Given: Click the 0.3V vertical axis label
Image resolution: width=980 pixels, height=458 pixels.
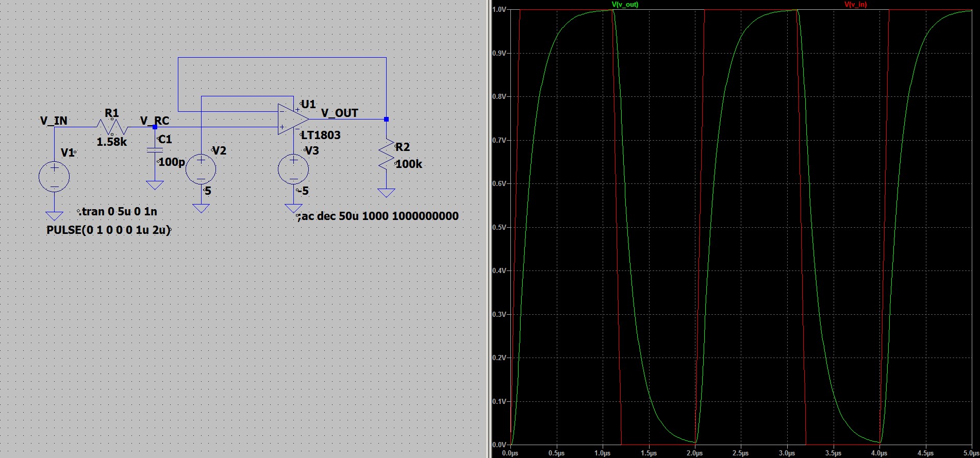Looking at the screenshot, I should point(499,314).
